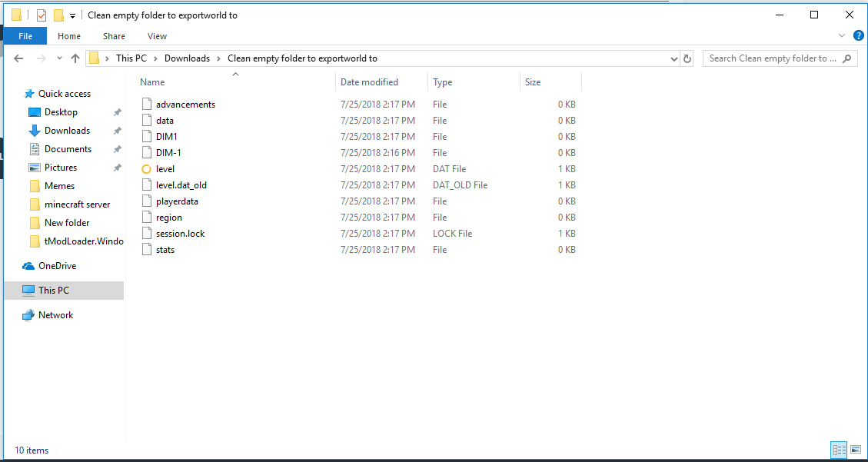Select the level.dat_old file icon
The height and width of the screenshot is (462, 868).
point(147,184)
